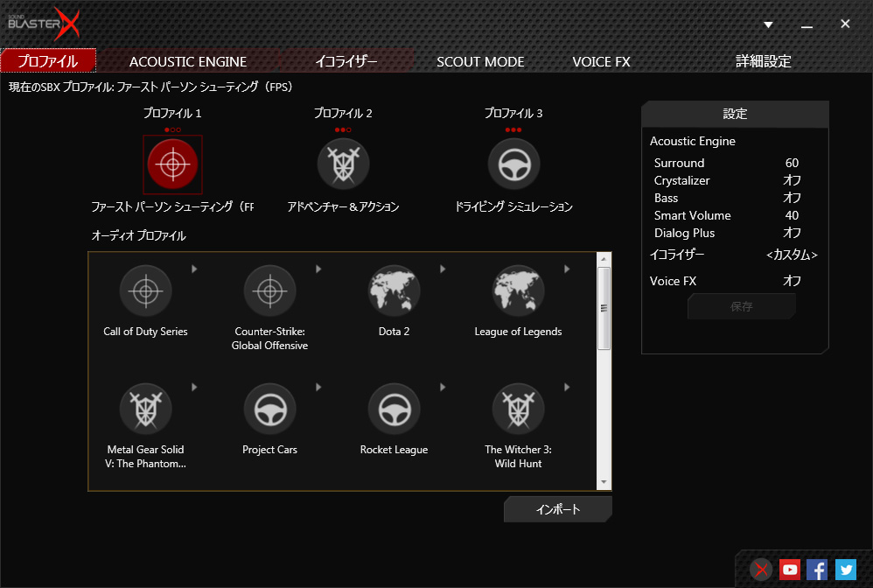Go to the VOICE FX tab
Image resolution: width=873 pixels, height=588 pixels.
601,61
